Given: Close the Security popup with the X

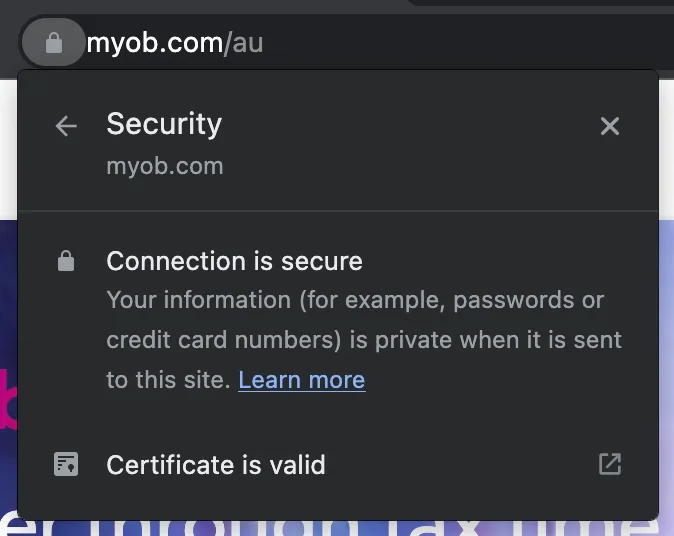Looking at the screenshot, I should (610, 126).
